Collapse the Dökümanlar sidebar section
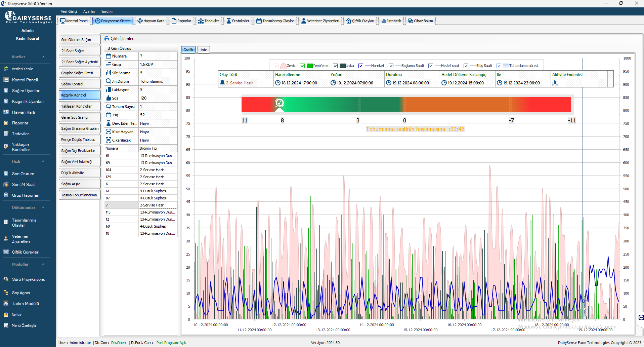644x347 pixels. point(43,207)
